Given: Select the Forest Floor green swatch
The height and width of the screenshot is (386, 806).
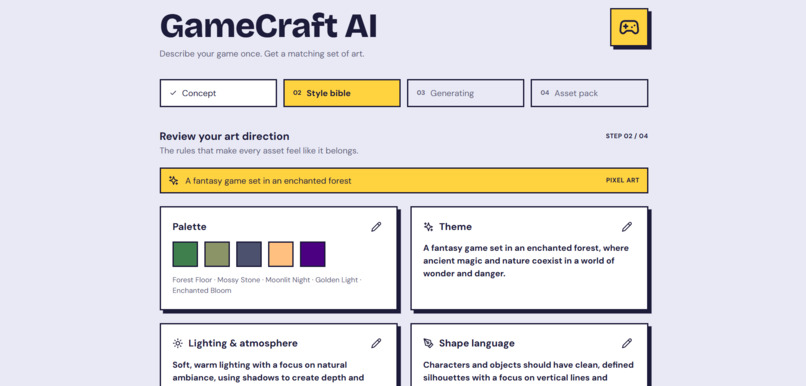Looking at the screenshot, I should pos(185,254).
